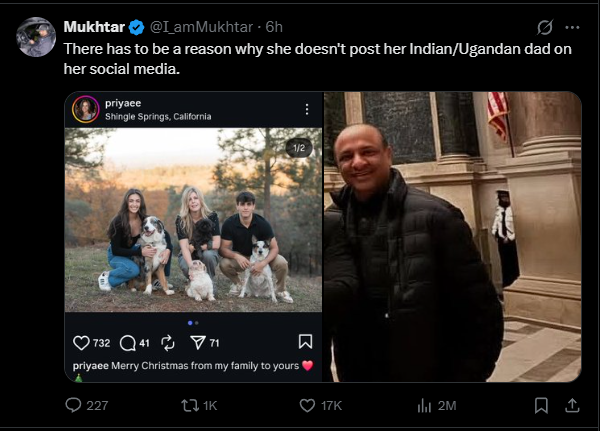600x431 pixels.
Task: Click the Instagram comment icon with 41
Action: pos(127,342)
